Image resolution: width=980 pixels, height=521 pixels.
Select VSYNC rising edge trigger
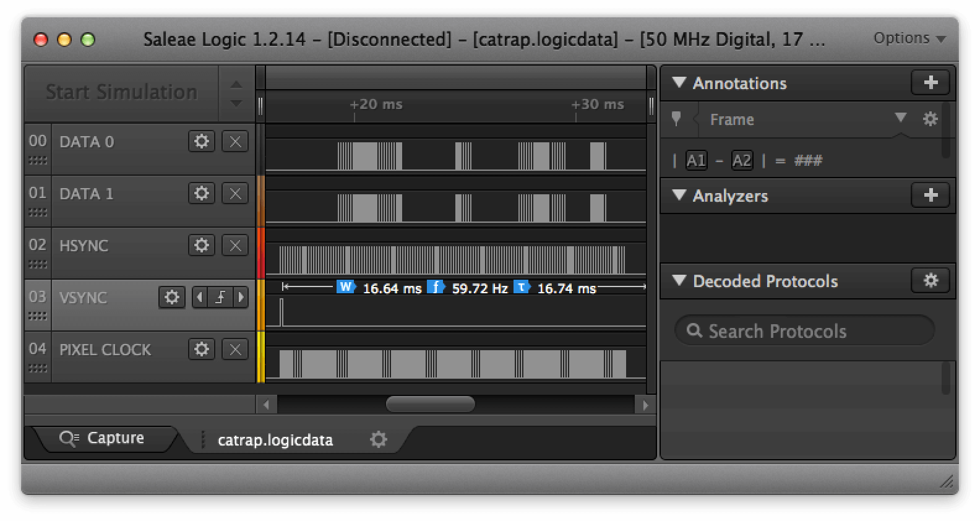click(x=220, y=298)
